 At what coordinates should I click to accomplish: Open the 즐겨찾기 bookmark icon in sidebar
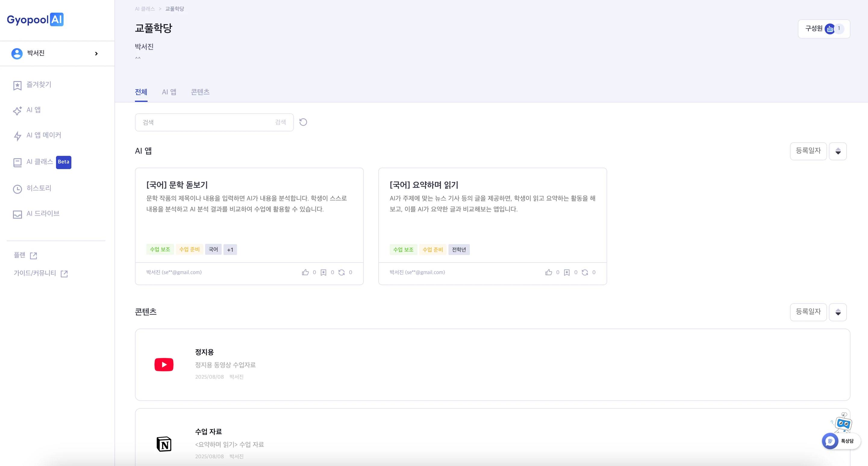tap(17, 85)
